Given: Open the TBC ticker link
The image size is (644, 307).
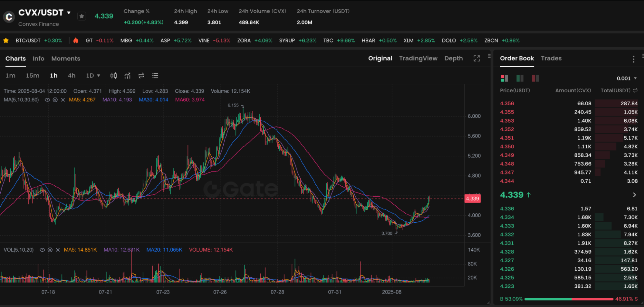Looking at the screenshot, I should tap(339, 41).
